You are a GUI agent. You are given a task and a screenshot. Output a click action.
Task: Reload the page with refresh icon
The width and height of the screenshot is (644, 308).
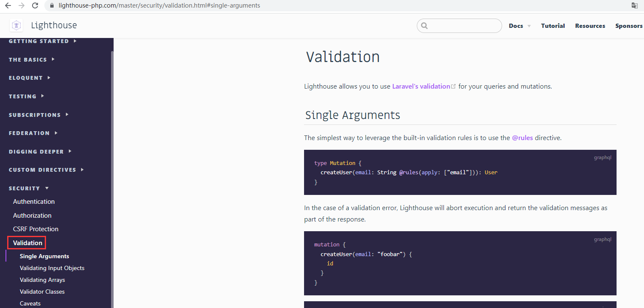(x=35, y=5)
